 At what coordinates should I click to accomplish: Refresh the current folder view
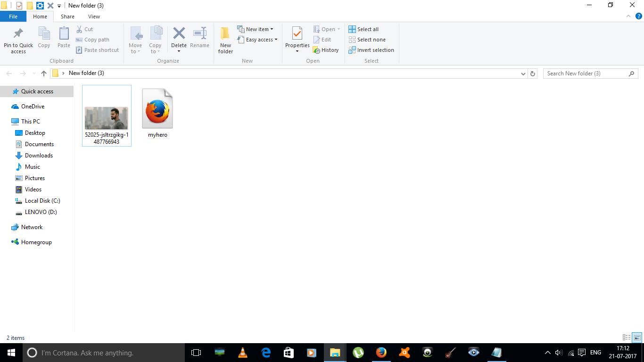coord(533,73)
